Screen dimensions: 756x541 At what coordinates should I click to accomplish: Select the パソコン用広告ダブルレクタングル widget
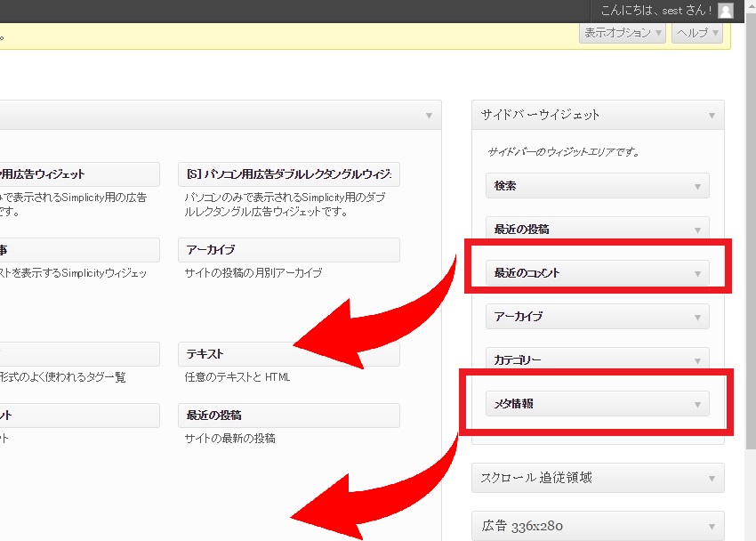(288, 174)
